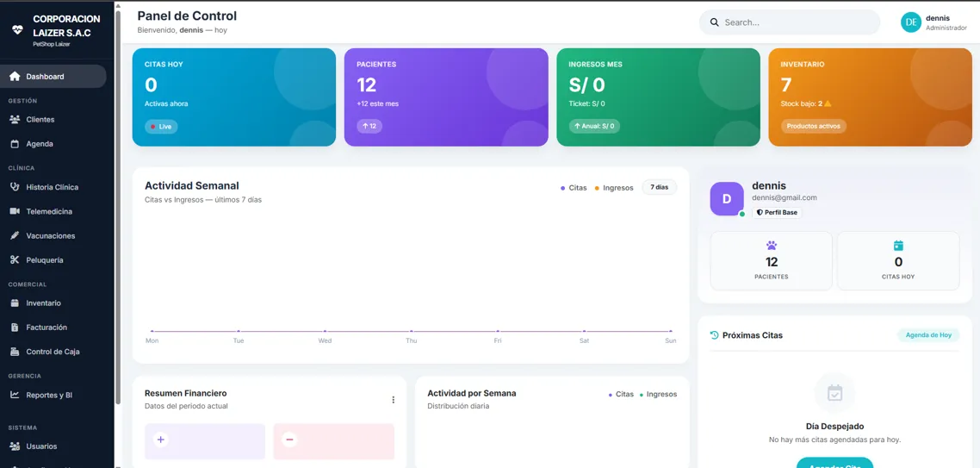Click the Panel de Control heading
Image resolution: width=980 pixels, height=468 pixels.
point(187,16)
